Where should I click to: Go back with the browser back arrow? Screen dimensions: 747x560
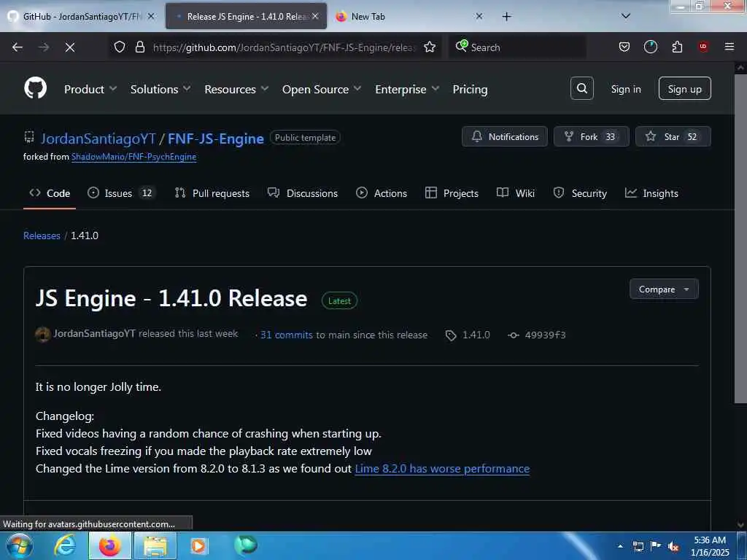(18, 47)
